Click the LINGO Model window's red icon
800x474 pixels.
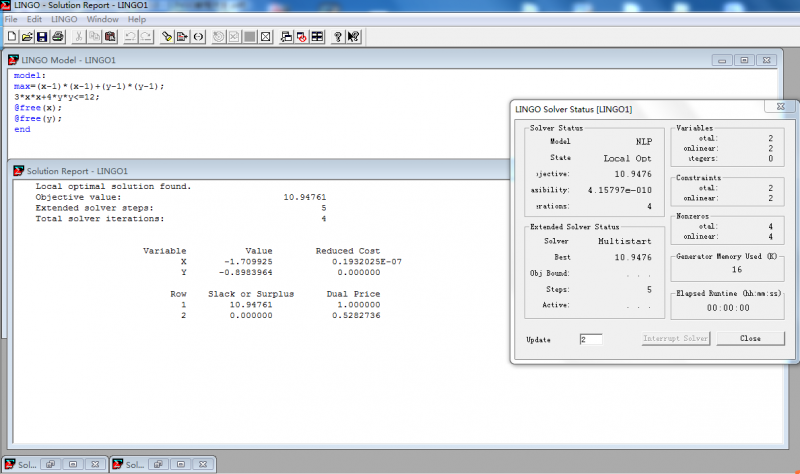(x=13, y=60)
